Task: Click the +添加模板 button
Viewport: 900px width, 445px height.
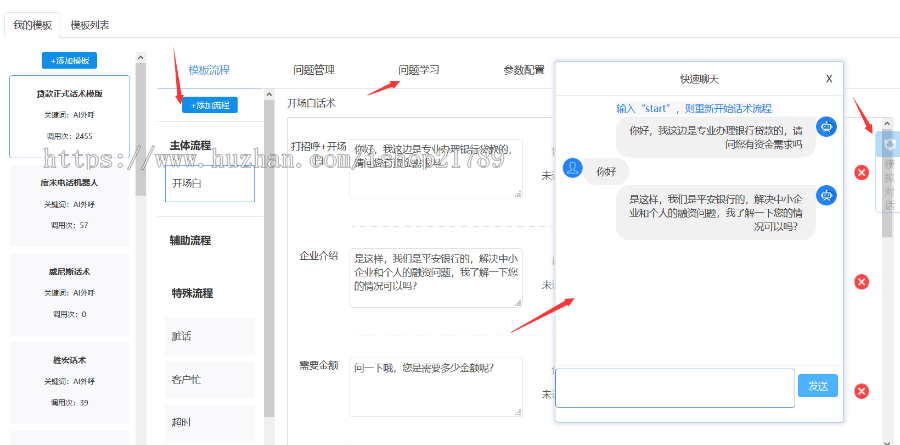Action: coord(69,60)
